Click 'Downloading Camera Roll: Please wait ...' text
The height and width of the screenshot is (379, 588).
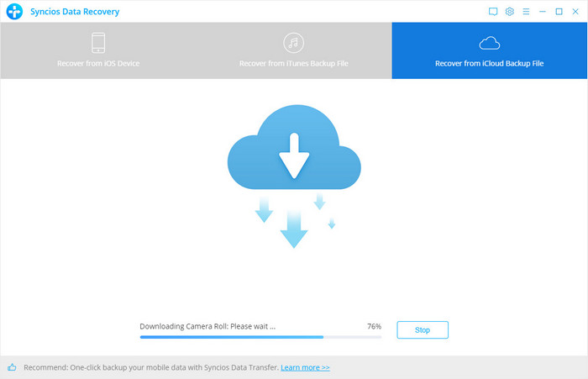[x=207, y=326]
